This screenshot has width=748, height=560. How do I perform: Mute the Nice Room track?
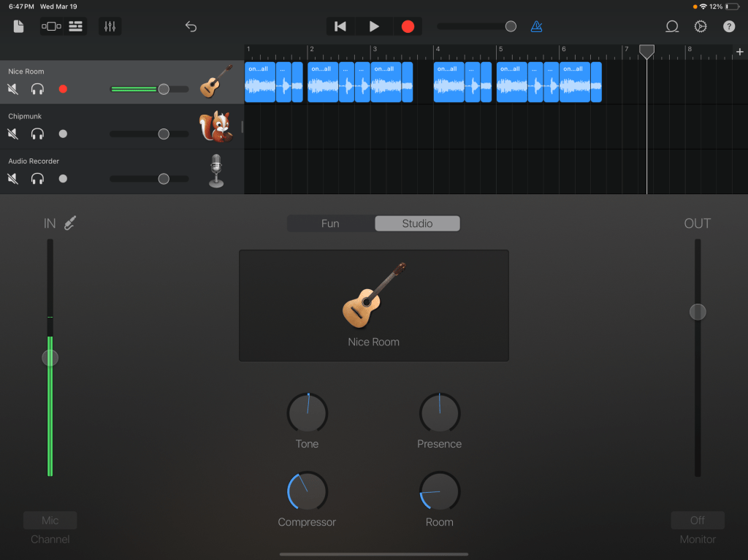(x=13, y=89)
